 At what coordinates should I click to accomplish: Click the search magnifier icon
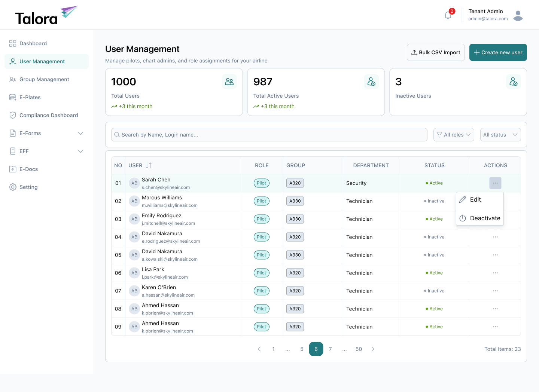[x=117, y=135]
